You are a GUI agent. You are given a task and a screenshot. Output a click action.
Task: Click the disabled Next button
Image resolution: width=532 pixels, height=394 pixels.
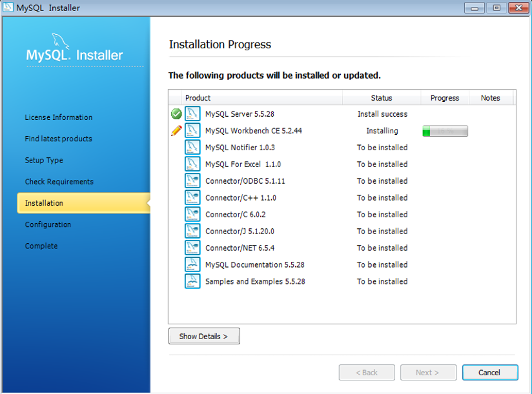428,372
